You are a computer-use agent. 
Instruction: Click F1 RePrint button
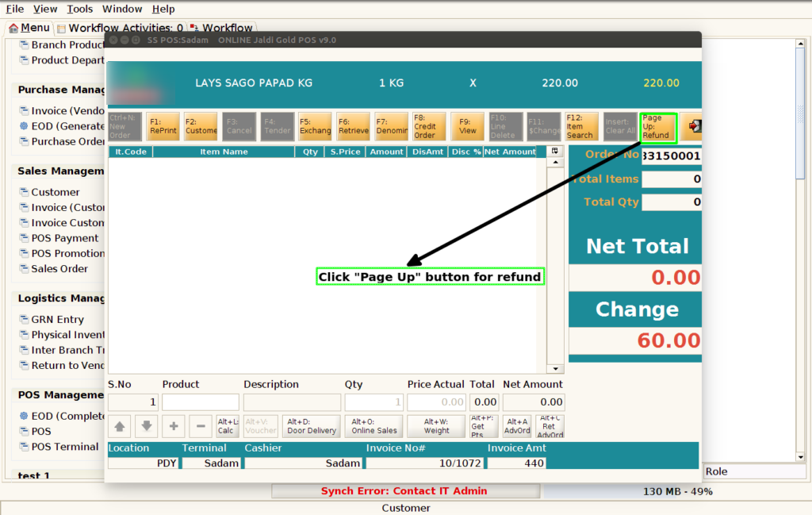[x=163, y=126]
